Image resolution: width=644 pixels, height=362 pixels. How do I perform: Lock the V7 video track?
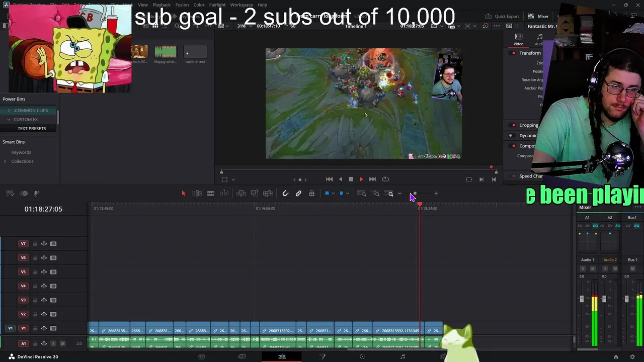click(35, 244)
